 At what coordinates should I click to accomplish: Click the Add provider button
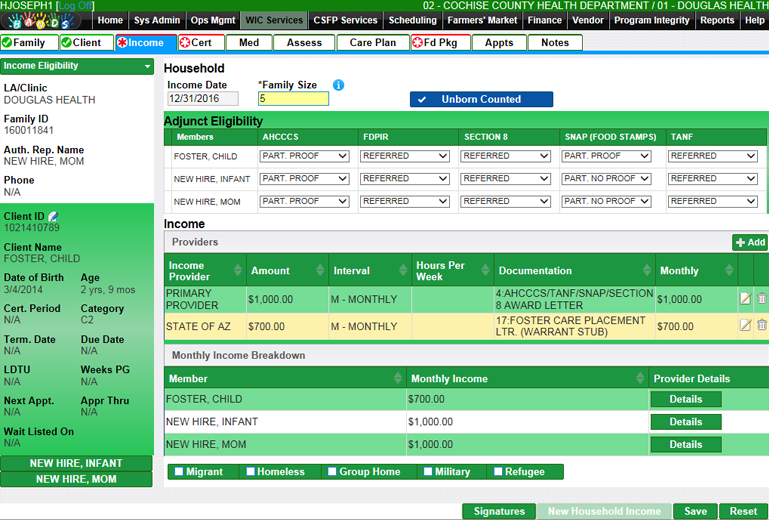coord(749,242)
